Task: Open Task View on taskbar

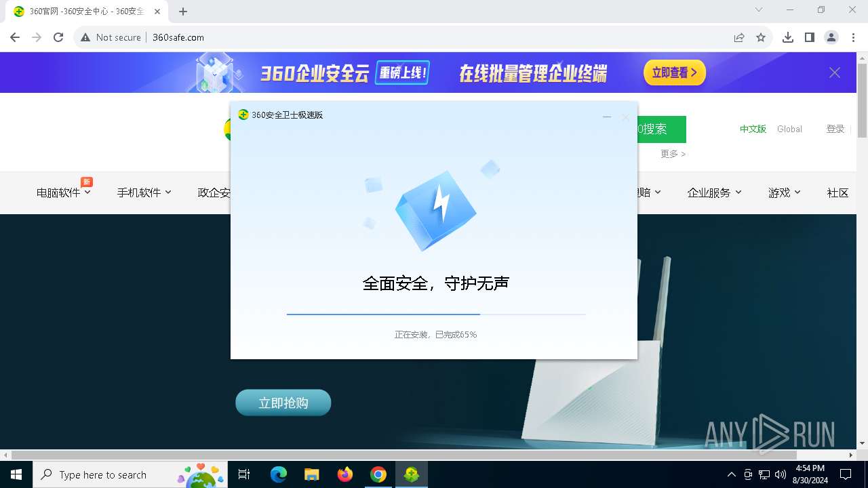Action: click(x=244, y=474)
